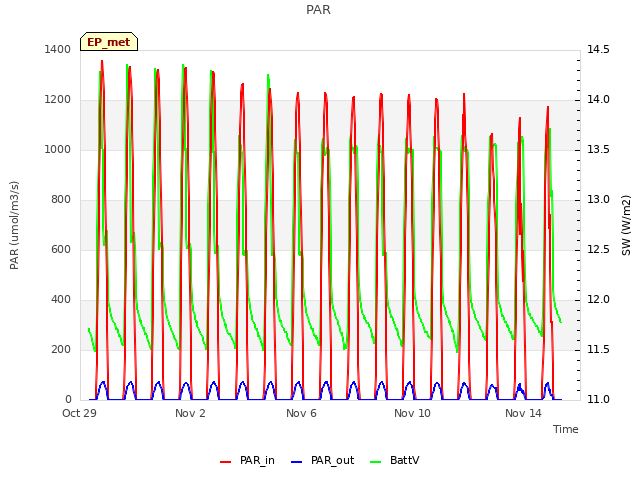640x480 pixels.
Task: Click the 1000 left axis tick value
Action: 58,149
